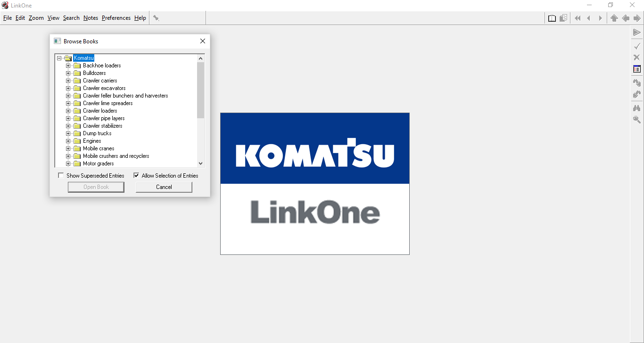
Task: Restore down the LinkOne window
Action: pos(611,5)
